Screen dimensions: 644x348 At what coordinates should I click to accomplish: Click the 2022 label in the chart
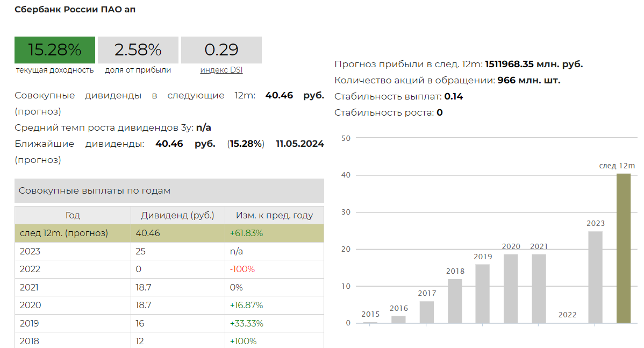[x=567, y=315]
